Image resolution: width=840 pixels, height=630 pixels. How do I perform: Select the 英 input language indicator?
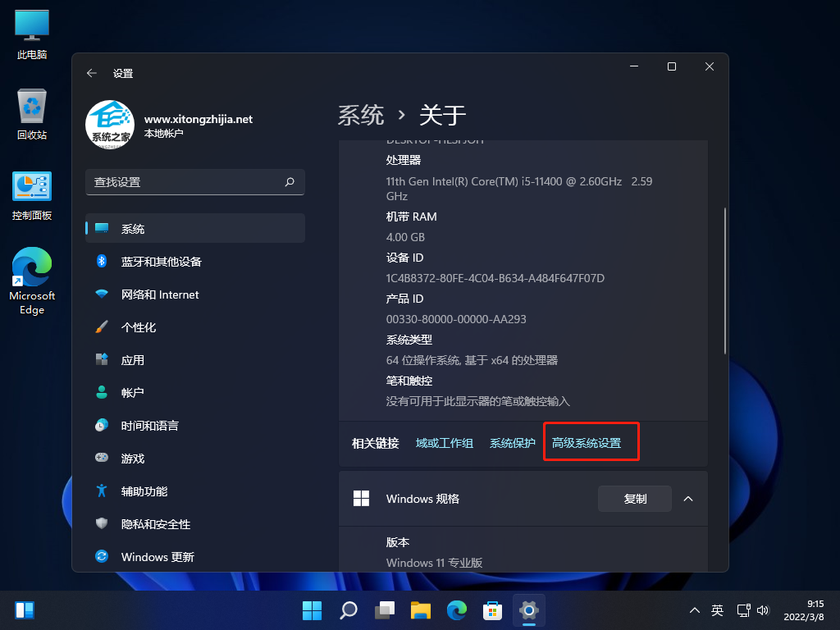[717, 610]
